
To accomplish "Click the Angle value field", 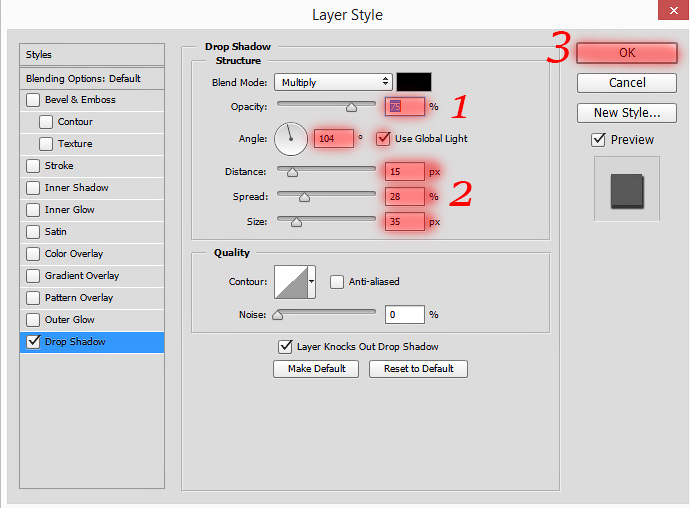I will coord(334,139).
